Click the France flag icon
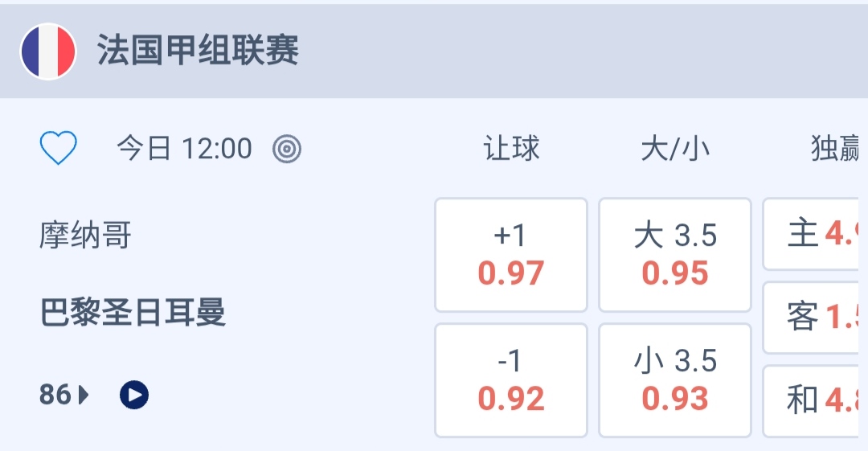The image size is (868, 451). [x=48, y=51]
